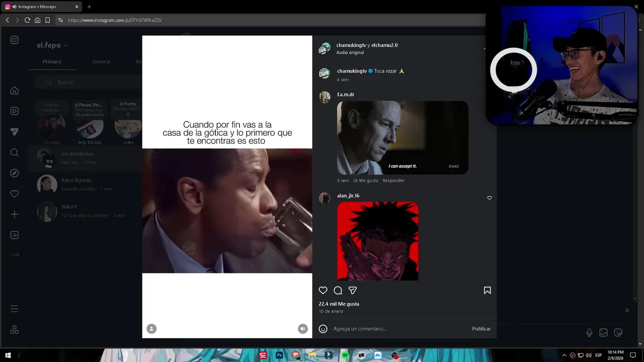The width and height of the screenshot is (644, 362).
Task: Go to browser home page icon
Action: point(37,20)
